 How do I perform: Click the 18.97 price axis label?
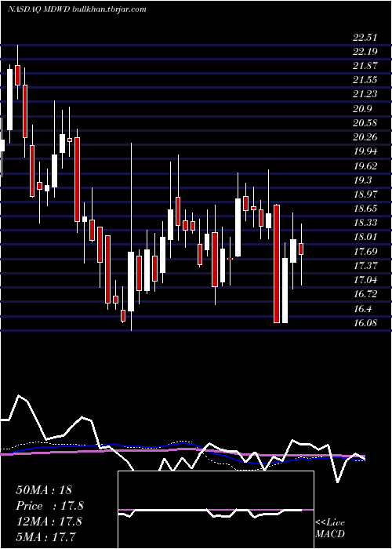365,194
